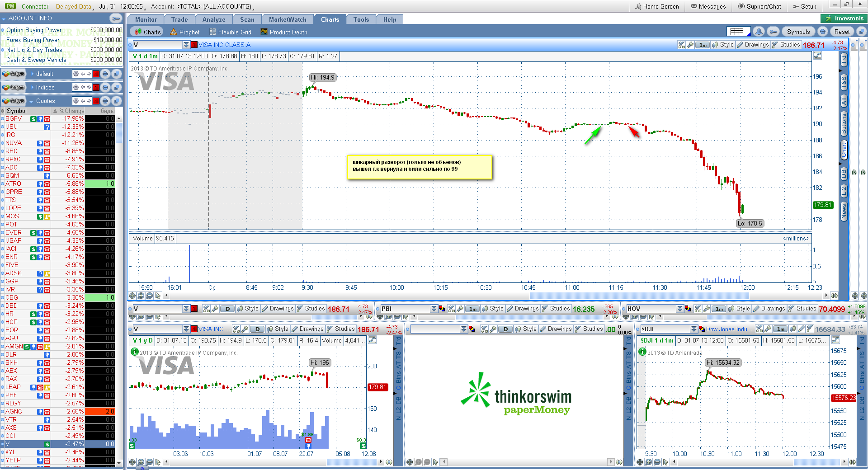Open Support/Chat

click(x=759, y=6)
